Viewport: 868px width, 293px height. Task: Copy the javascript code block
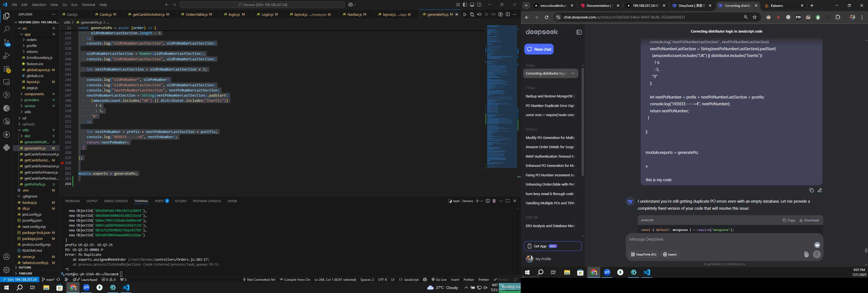[789, 220]
